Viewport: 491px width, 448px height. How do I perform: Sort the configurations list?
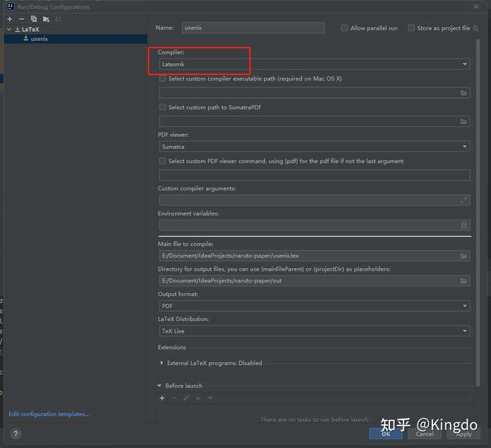click(x=58, y=19)
